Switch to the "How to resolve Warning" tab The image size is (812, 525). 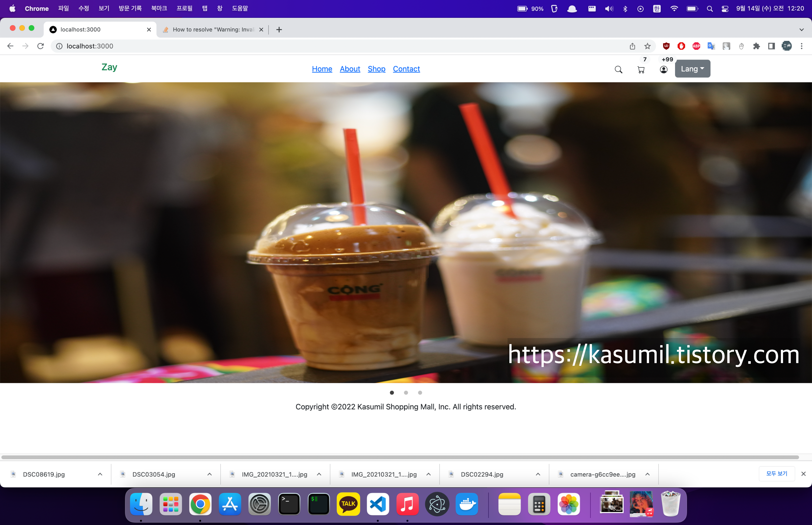click(x=213, y=30)
